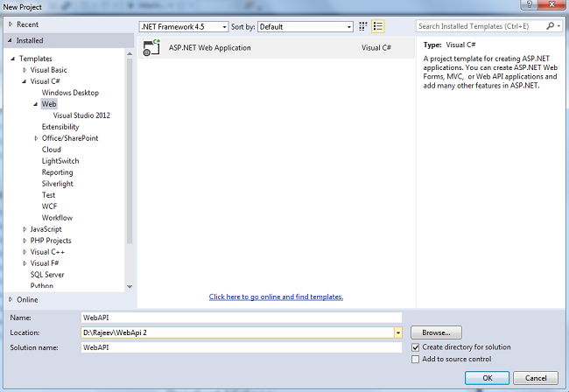Click the search magnifier icon
Viewport: 569px width, 392px height.
click(550, 26)
